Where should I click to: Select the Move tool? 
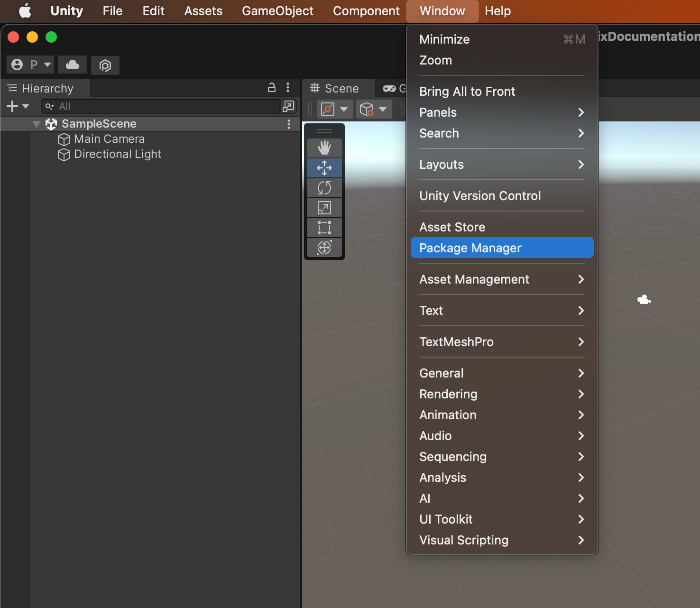(x=324, y=168)
